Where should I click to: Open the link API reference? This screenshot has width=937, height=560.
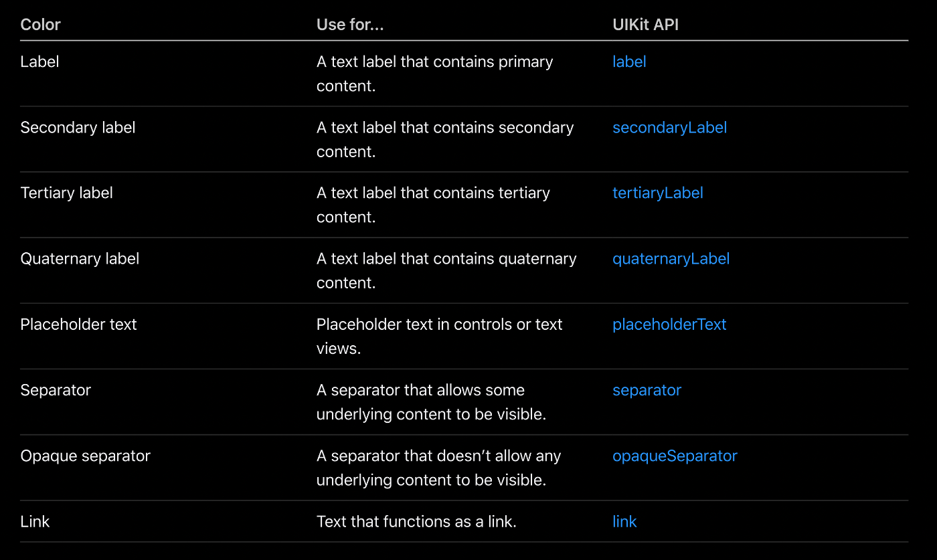pos(624,521)
